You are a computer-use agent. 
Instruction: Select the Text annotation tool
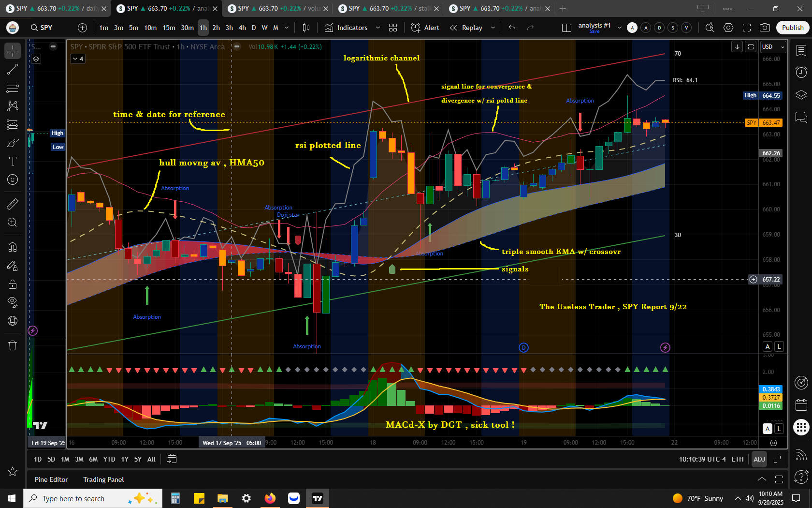click(13, 161)
